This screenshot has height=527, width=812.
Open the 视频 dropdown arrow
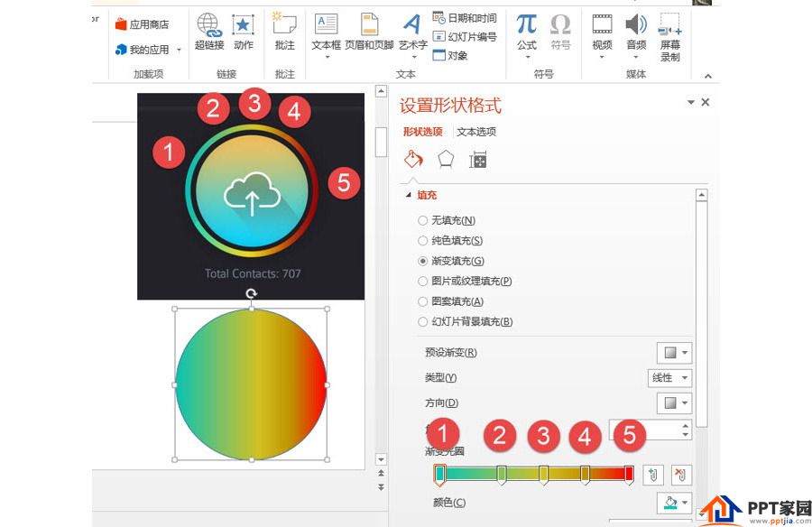pyautogui.click(x=602, y=57)
